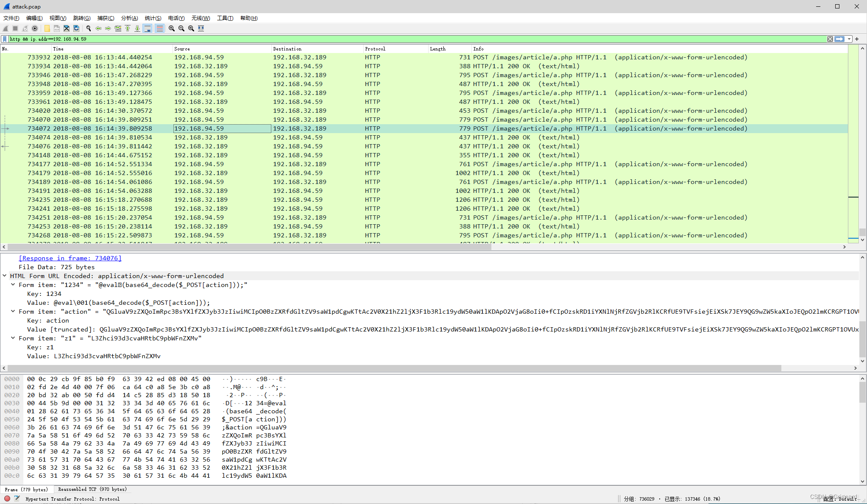Select packet number 733932 row
Viewport: 867px width, 504px height.
point(424,57)
